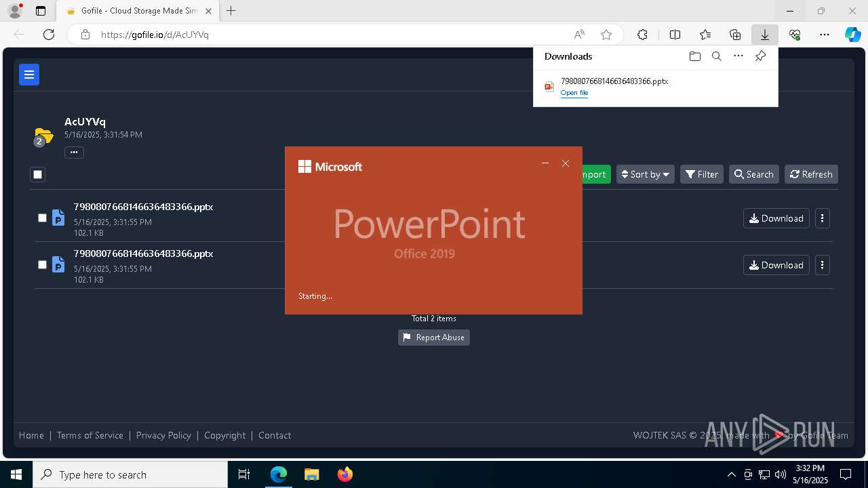The width and height of the screenshot is (868, 488).
Task: Click first 798080766814663648​3366.pptx file name
Action: point(144,207)
